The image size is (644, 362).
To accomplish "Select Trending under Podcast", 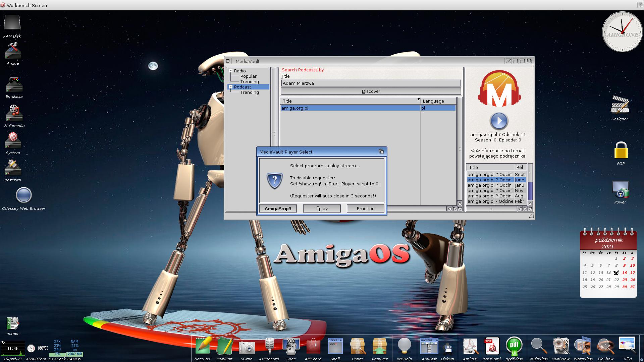I will coord(249,92).
